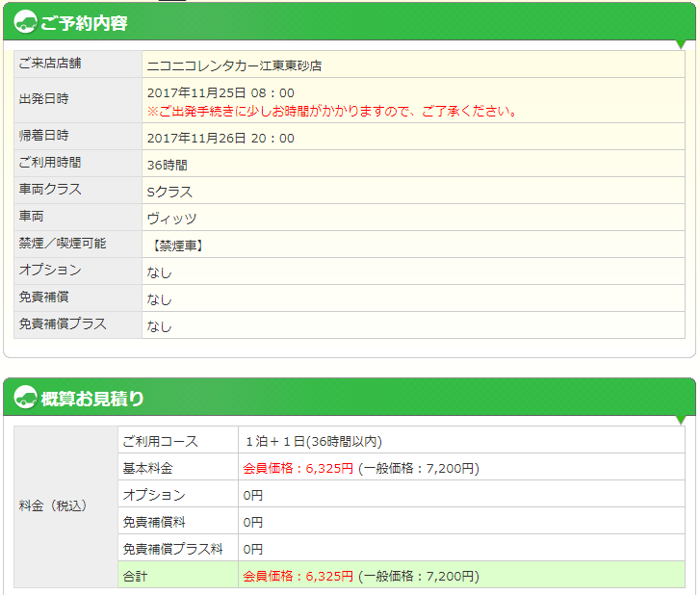Click red notice about departure procedure time
The height and width of the screenshot is (595, 700).
point(332,111)
